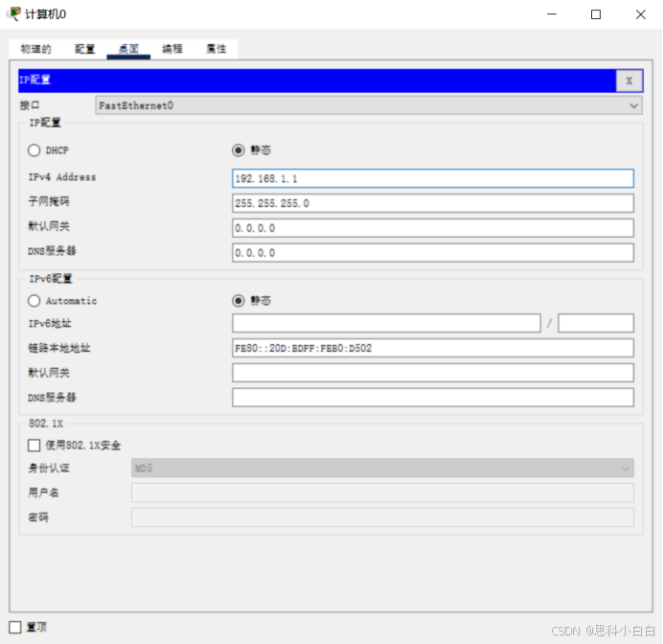Close the 计算机0 window

click(640, 14)
